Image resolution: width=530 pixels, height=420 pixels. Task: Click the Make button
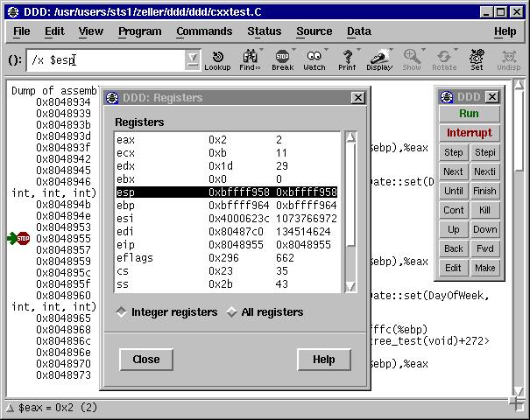click(485, 268)
